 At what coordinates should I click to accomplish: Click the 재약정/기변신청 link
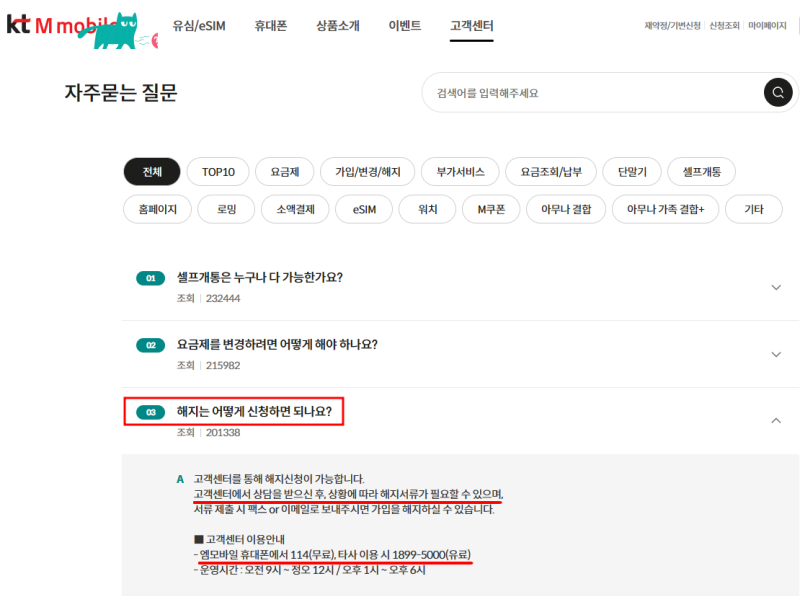tap(672, 26)
